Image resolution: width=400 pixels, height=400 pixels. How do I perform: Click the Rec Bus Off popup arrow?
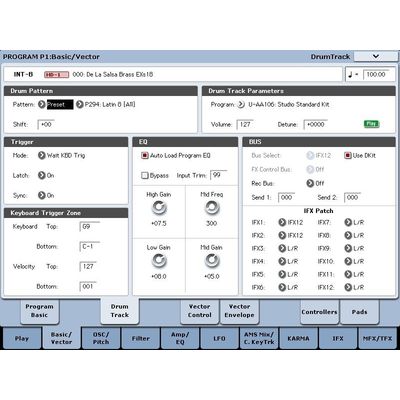click(x=310, y=183)
